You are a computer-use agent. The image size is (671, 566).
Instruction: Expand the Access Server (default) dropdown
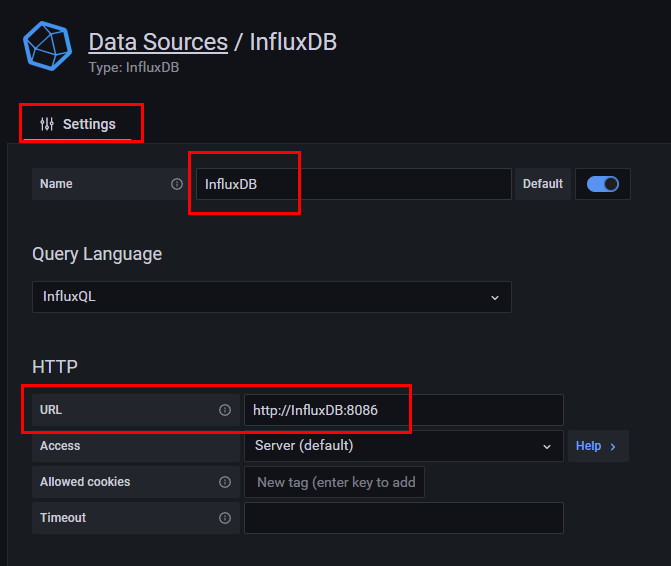(403, 446)
